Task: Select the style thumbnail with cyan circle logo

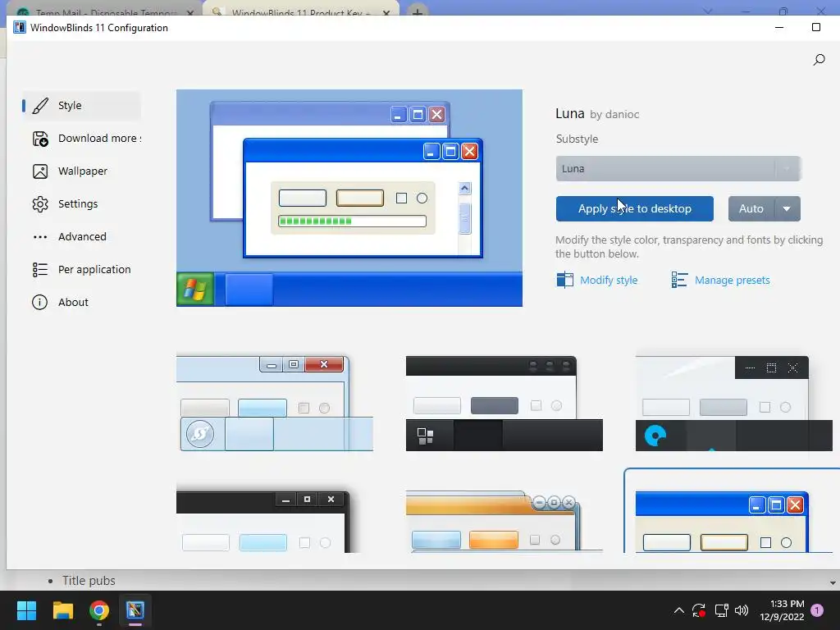Action: (x=733, y=404)
